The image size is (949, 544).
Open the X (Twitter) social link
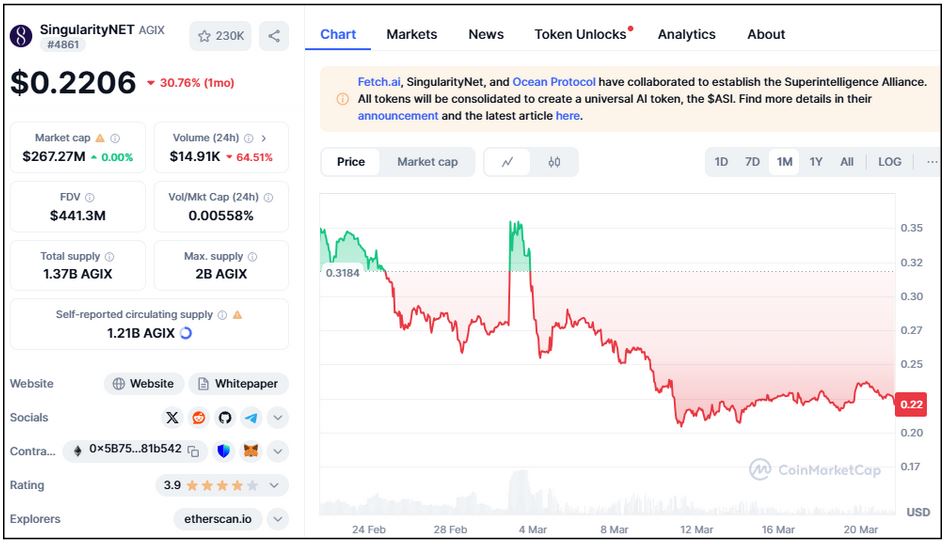[172, 418]
